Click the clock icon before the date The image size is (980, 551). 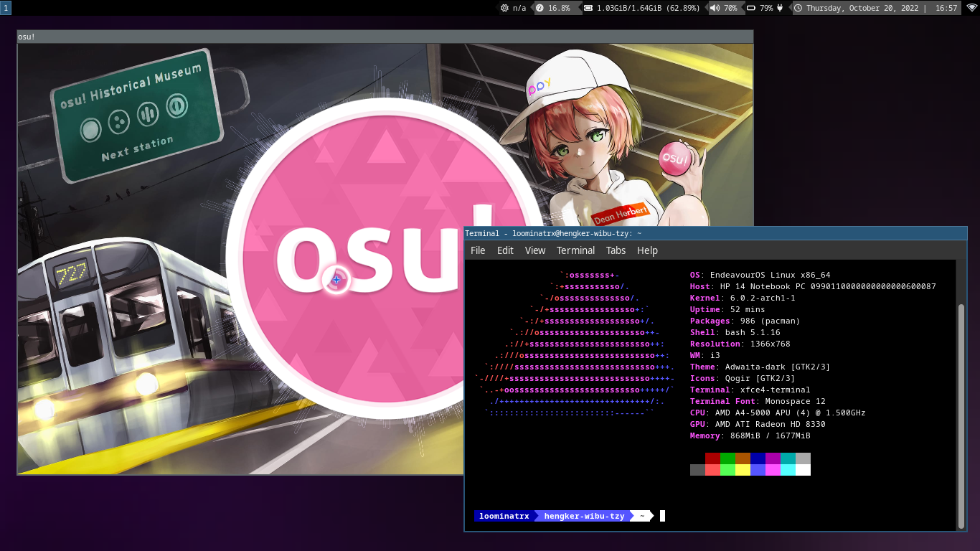798,8
